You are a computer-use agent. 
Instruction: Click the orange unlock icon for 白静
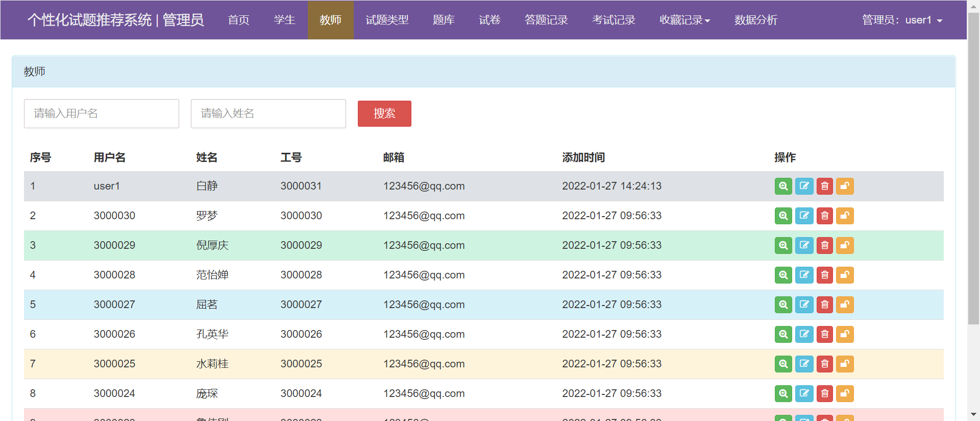click(845, 186)
